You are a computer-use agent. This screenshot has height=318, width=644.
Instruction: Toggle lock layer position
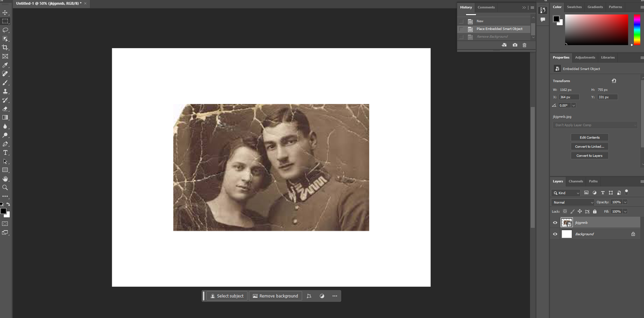click(x=580, y=211)
